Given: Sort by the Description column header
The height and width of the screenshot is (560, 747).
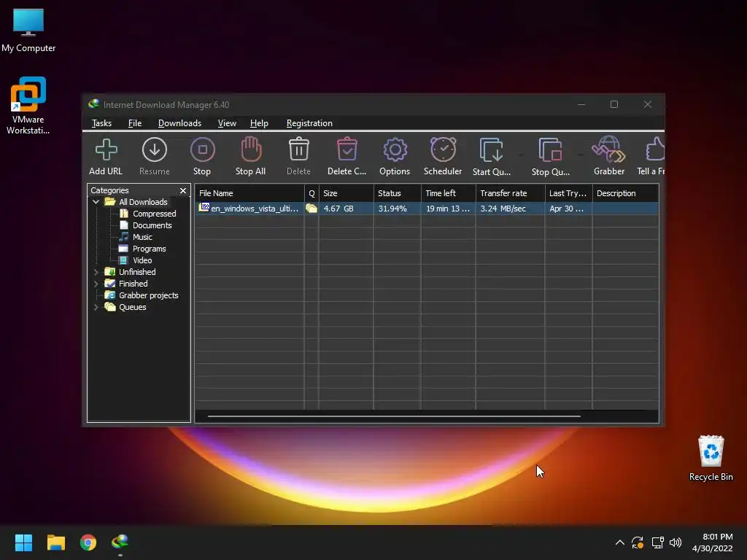Looking at the screenshot, I should [625, 193].
